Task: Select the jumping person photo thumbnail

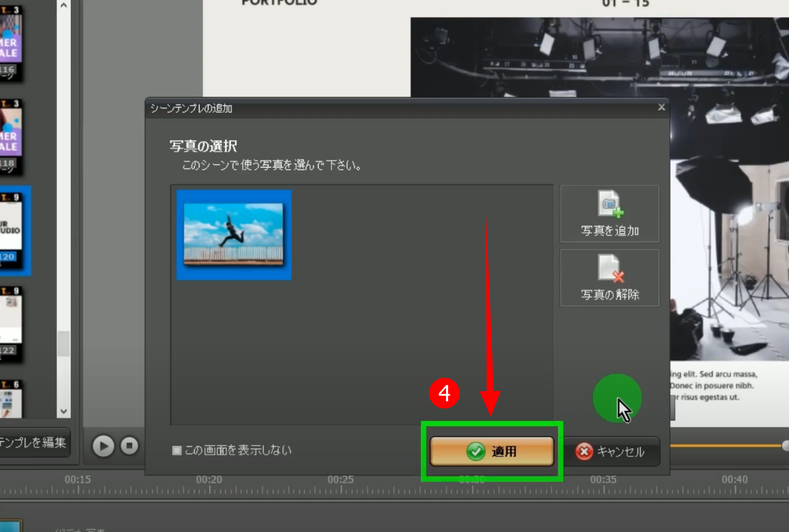Action: 234,235
